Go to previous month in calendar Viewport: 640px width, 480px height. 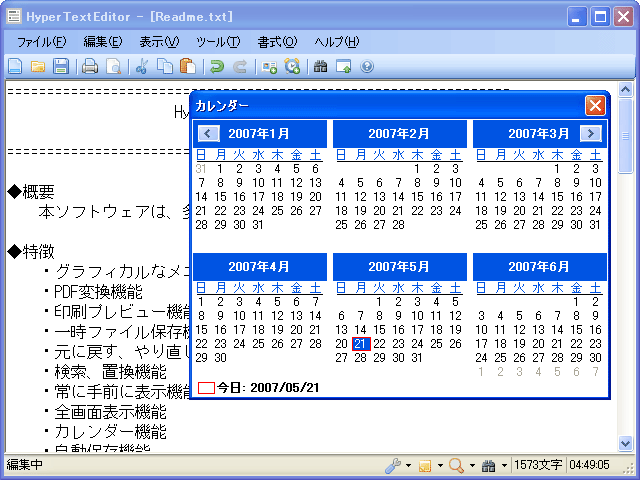[208, 133]
